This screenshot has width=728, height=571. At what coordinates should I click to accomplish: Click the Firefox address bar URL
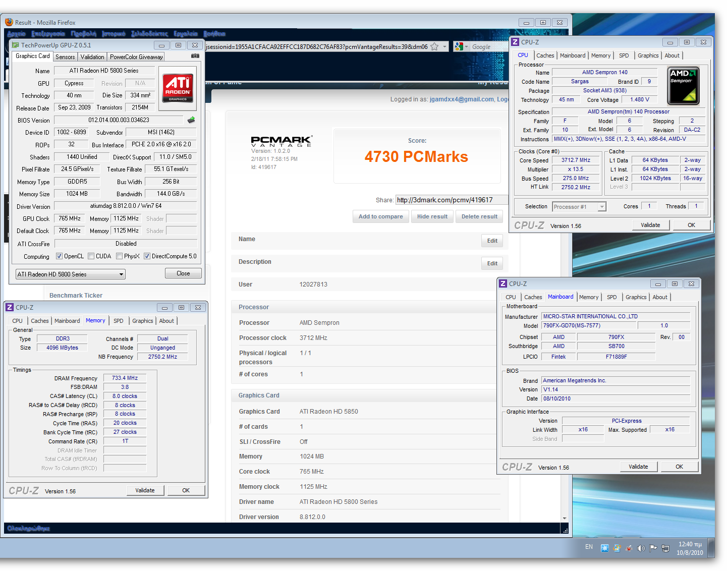(317, 46)
